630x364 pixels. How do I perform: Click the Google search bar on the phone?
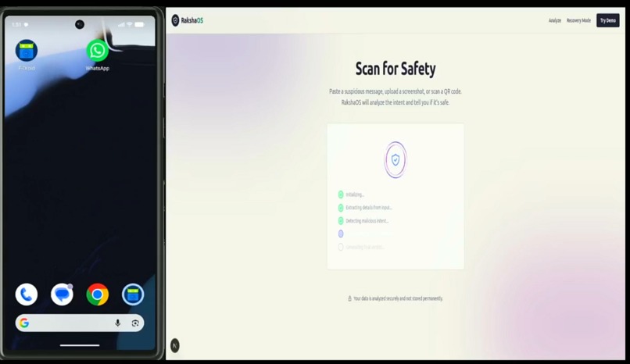80,323
